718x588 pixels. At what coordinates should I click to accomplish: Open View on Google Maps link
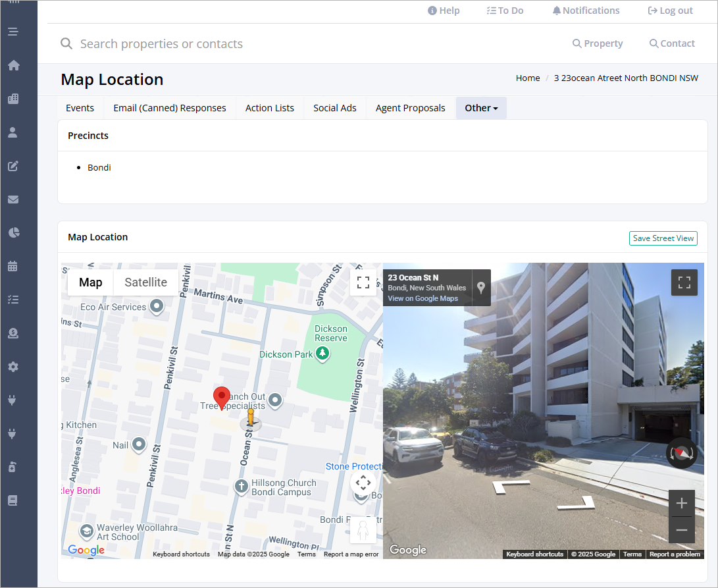(x=423, y=298)
